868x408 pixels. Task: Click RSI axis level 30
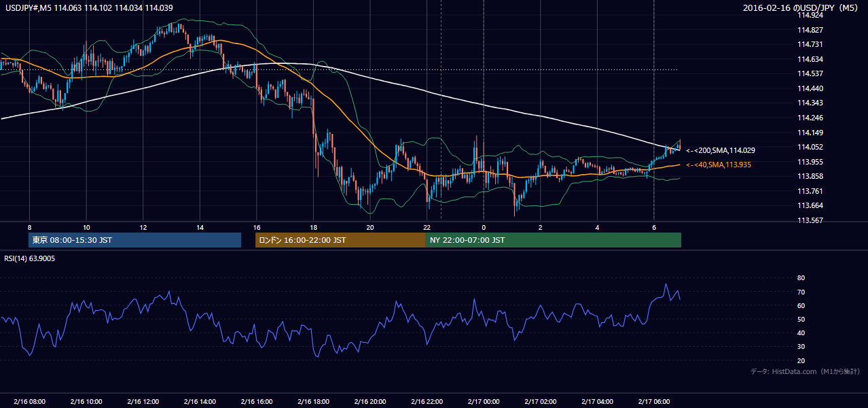click(x=801, y=347)
